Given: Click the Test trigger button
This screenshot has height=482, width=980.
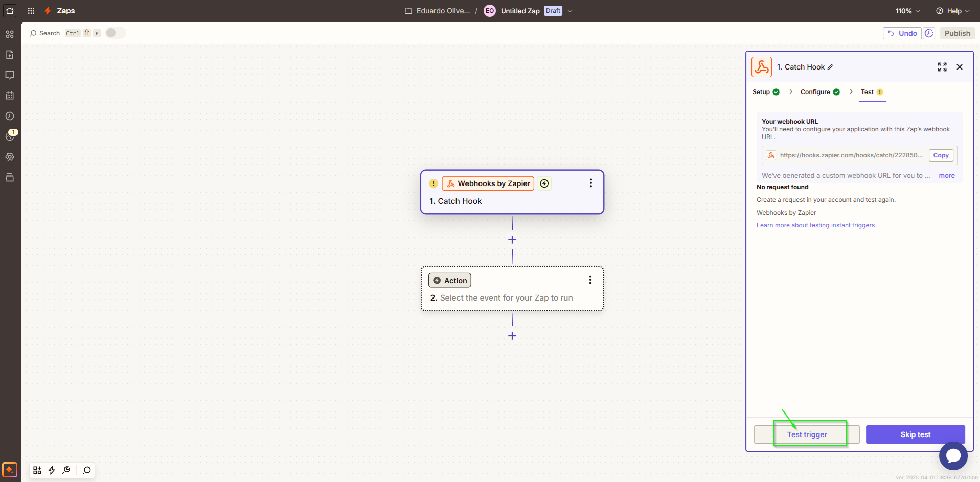Looking at the screenshot, I should (x=807, y=434).
